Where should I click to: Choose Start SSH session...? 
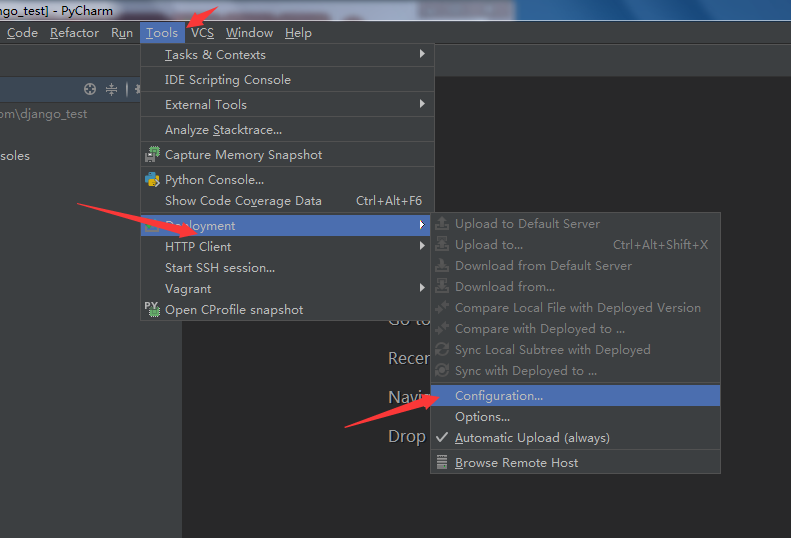[287, 267]
